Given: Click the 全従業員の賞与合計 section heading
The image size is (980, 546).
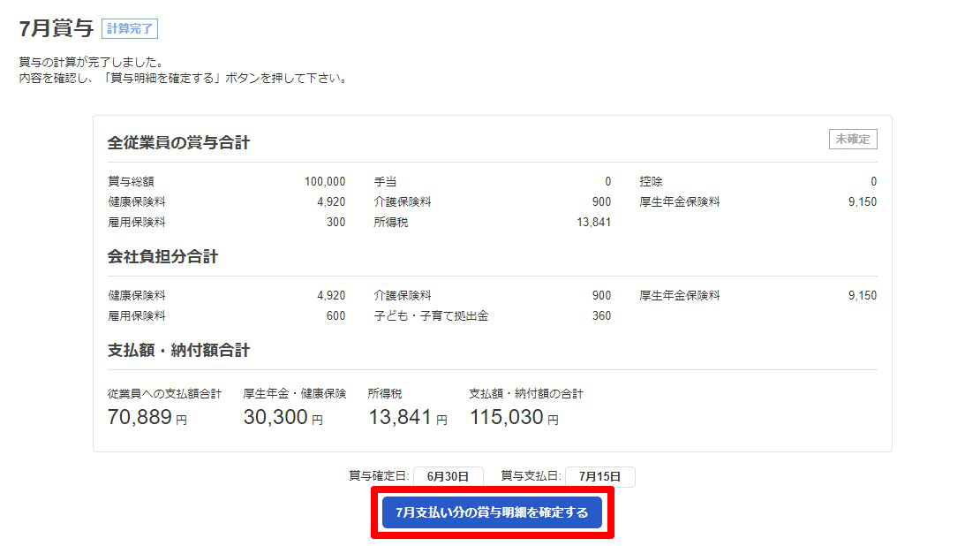Looking at the screenshot, I should coord(178,142).
